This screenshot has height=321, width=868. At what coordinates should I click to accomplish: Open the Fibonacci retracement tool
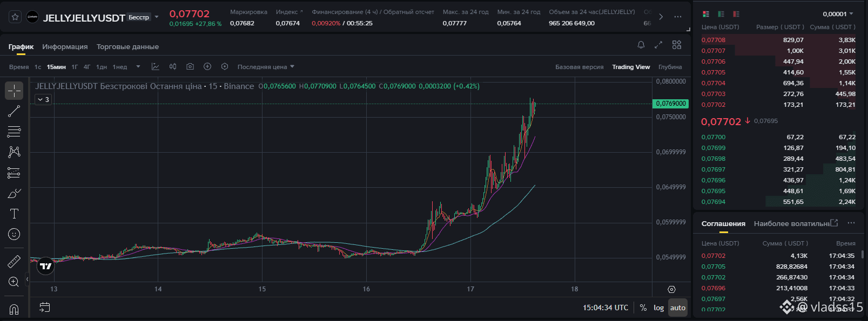[14, 132]
